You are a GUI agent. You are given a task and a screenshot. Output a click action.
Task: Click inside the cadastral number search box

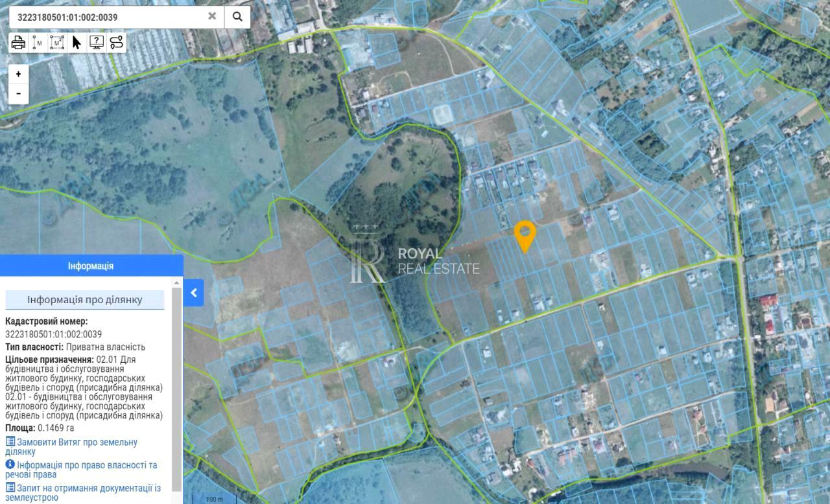click(x=107, y=17)
